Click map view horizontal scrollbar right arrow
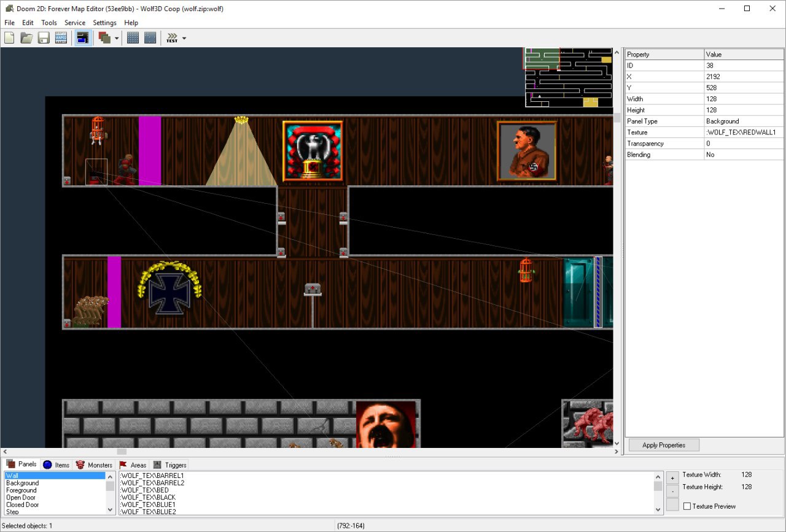The image size is (786, 532). click(x=617, y=452)
